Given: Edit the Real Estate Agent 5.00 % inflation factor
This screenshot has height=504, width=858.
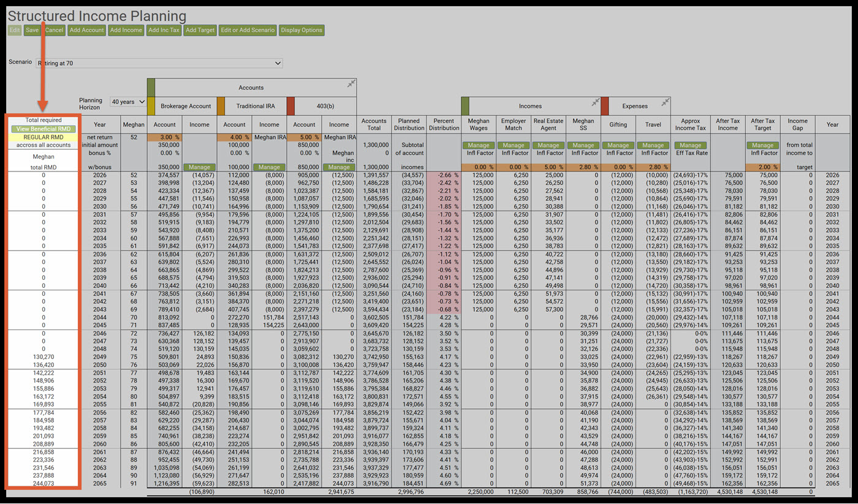Looking at the screenshot, I should tap(549, 167).
